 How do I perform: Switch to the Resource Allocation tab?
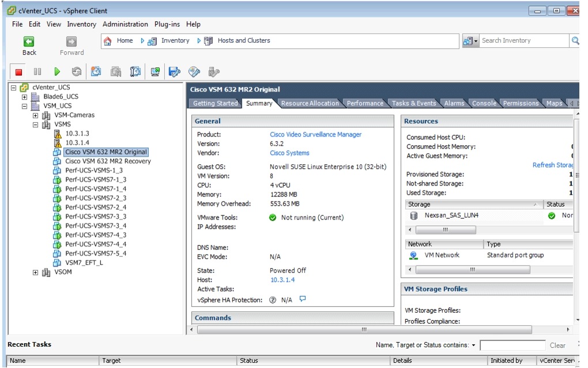310,104
